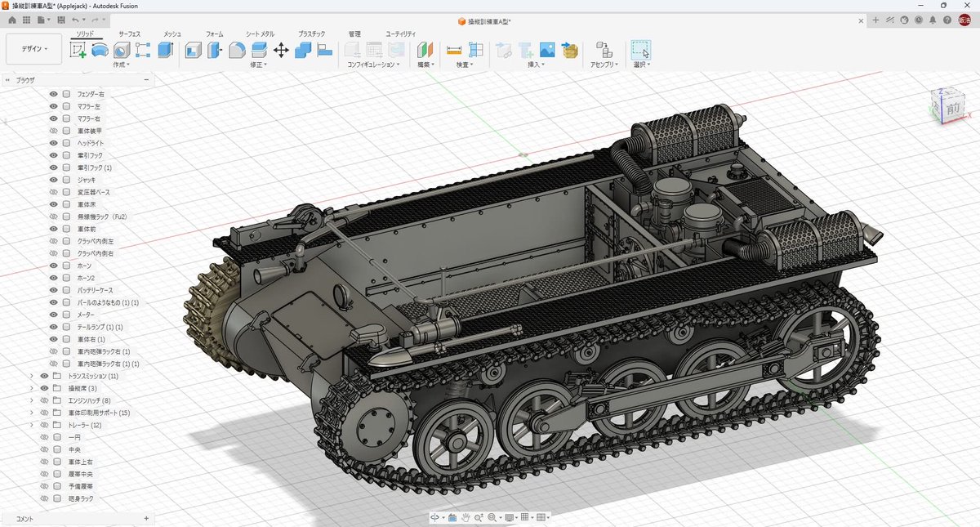This screenshot has width=980, height=527.
Task: Select the Move/Copy arrows tool
Action: pyautogui.click(x=281, y=51)
